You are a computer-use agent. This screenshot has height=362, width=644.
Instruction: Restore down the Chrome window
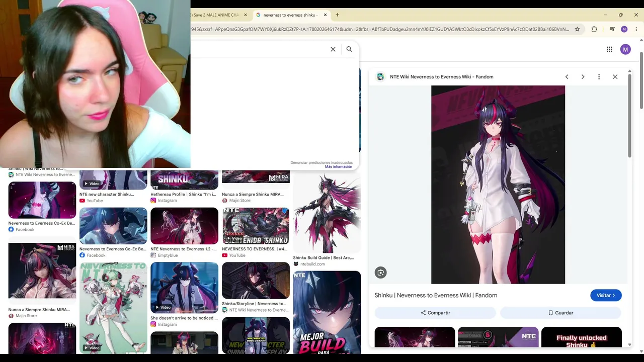point(621,15)
